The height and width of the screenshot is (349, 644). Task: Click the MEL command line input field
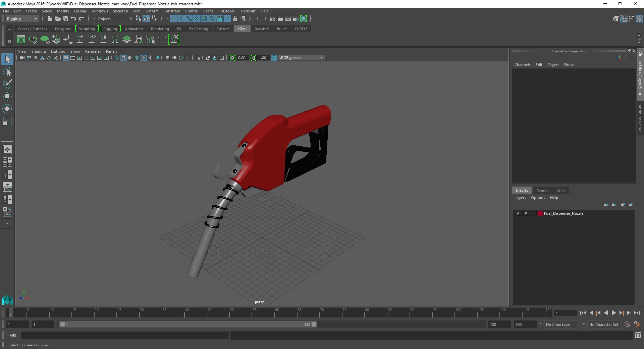tap(124, 336)
